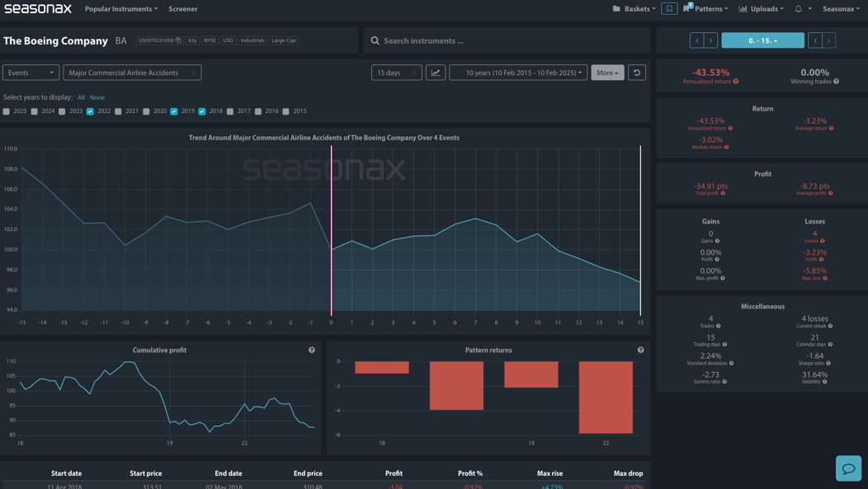Open the chat bubble support icon
Viewport: 868px width, 489px height.
(848, 468)
